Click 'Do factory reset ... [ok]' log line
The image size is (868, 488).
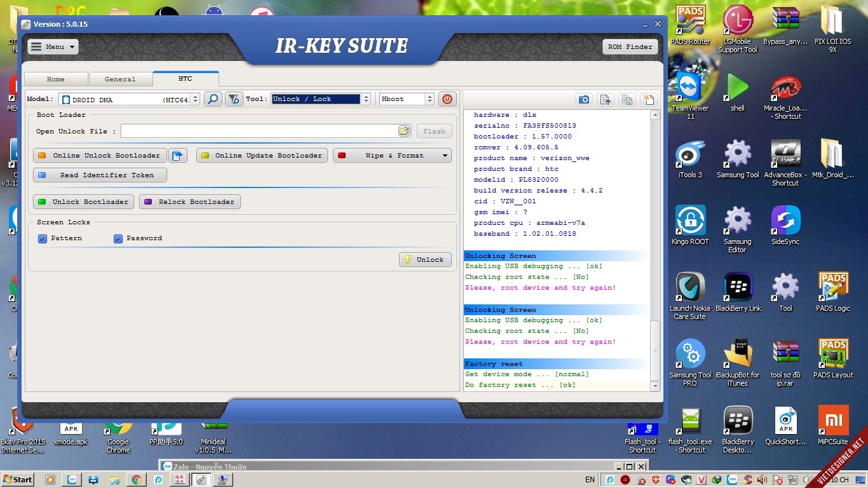[520, 385]
